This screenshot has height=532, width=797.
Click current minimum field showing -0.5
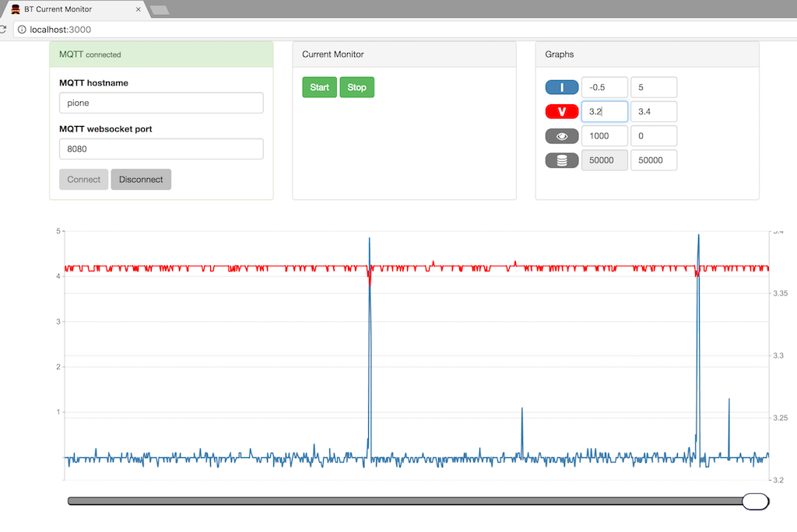604,87
